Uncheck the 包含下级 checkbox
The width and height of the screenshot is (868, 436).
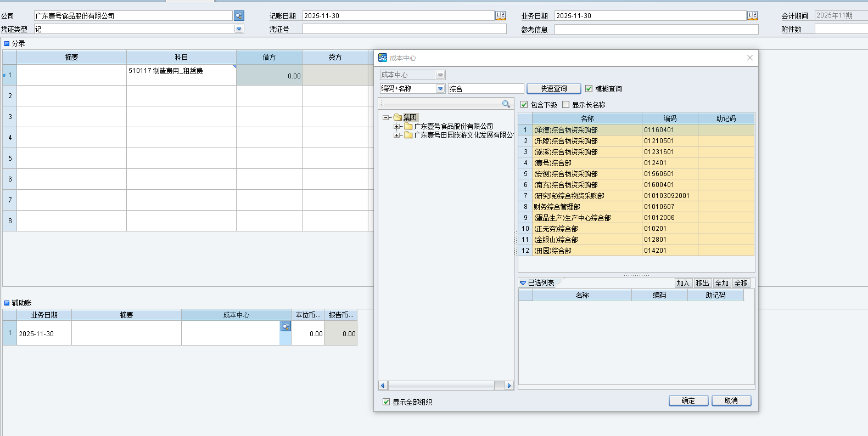coord(524,105)
